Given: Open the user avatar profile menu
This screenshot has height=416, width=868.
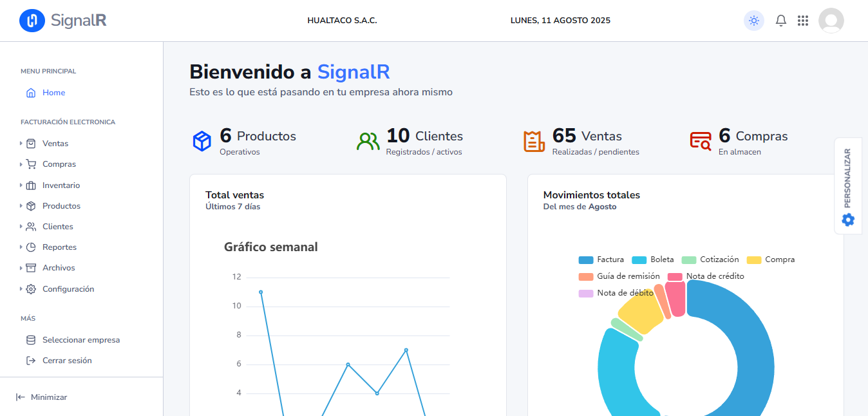Looking at the screenshot, I should [831, 21].
